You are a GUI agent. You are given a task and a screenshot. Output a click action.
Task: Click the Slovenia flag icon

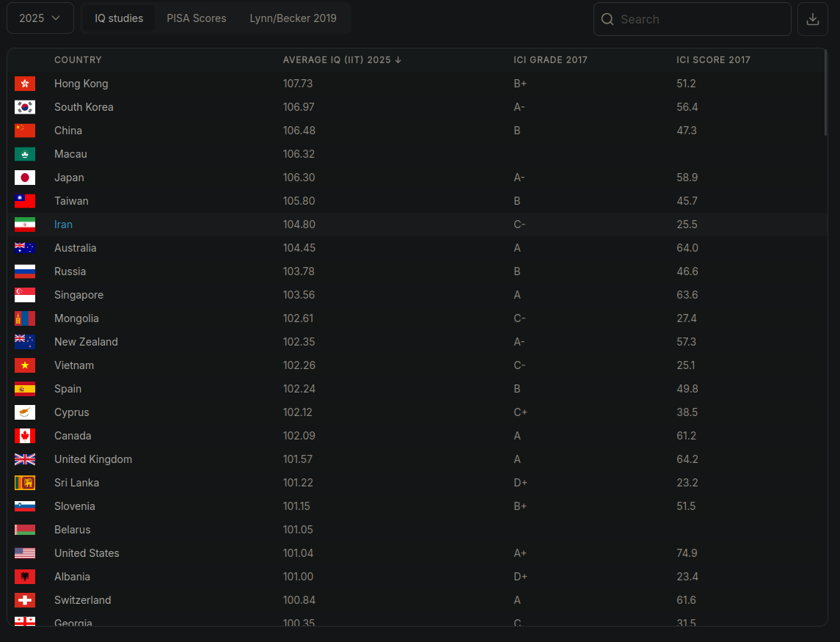[x=25, y=506]
